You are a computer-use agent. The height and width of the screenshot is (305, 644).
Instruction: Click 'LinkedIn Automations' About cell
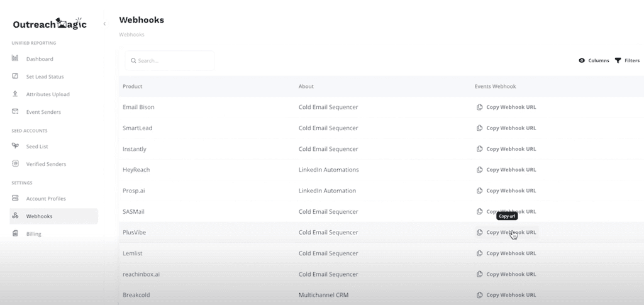328,170
